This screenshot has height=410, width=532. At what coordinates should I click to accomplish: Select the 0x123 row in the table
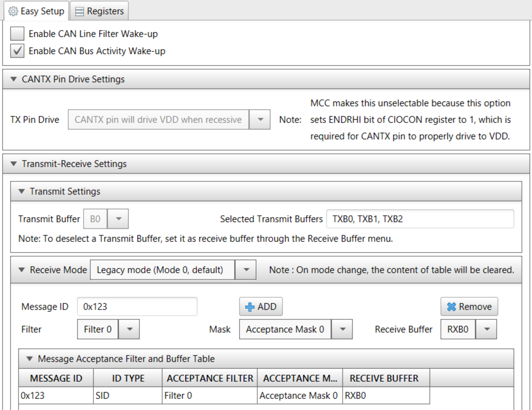coord(56,396)
